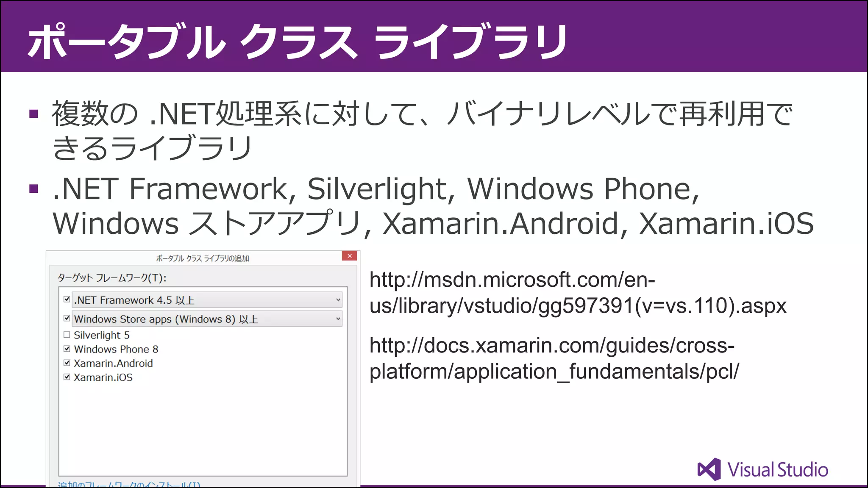Image resolution: width=868 pixels, height=488 pixels.
Task: Click the Visual Studio wordmark text
Action: tap(778, 470)
